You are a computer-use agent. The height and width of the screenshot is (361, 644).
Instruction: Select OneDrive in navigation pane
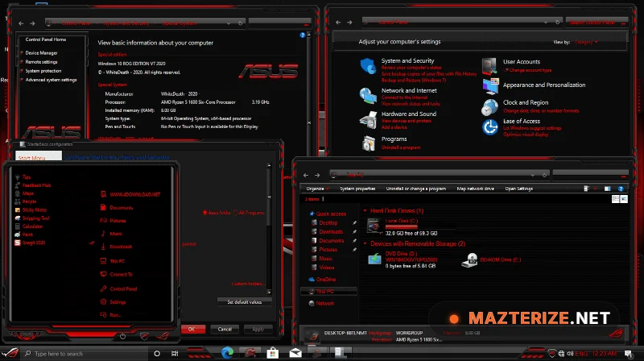pos(322,279)
